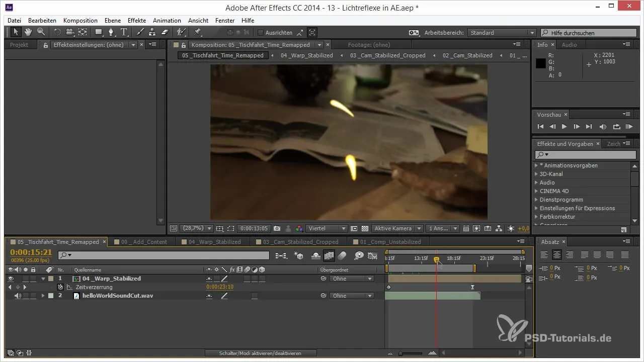
Task: Expand the * Animationsvorgaben category
Action: 536,165
